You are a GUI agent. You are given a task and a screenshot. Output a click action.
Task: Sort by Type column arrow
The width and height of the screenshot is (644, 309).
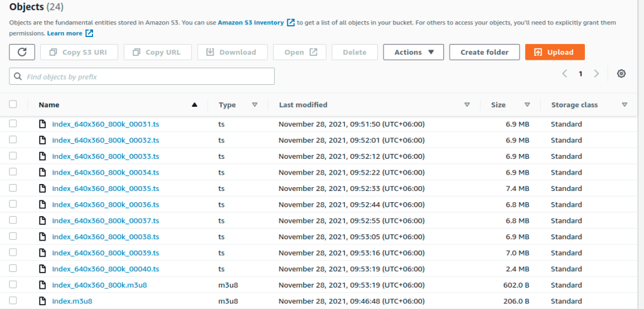pos(255,105)
